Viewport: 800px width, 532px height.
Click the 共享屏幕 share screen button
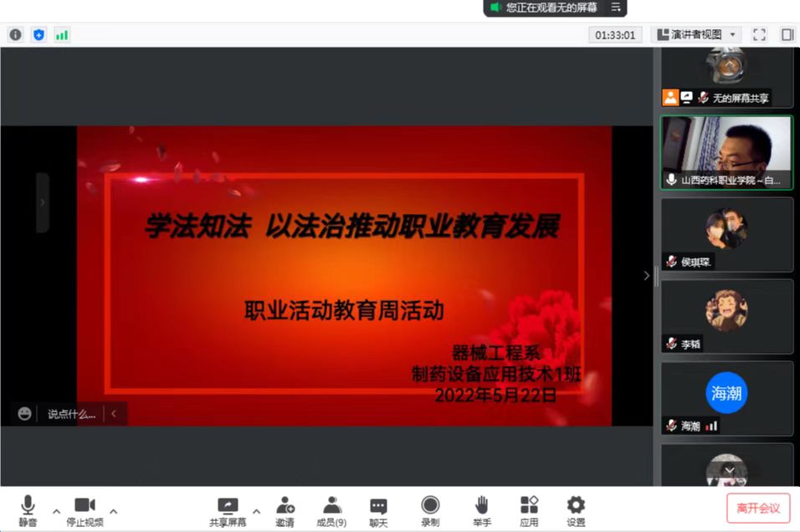(228, 510)
